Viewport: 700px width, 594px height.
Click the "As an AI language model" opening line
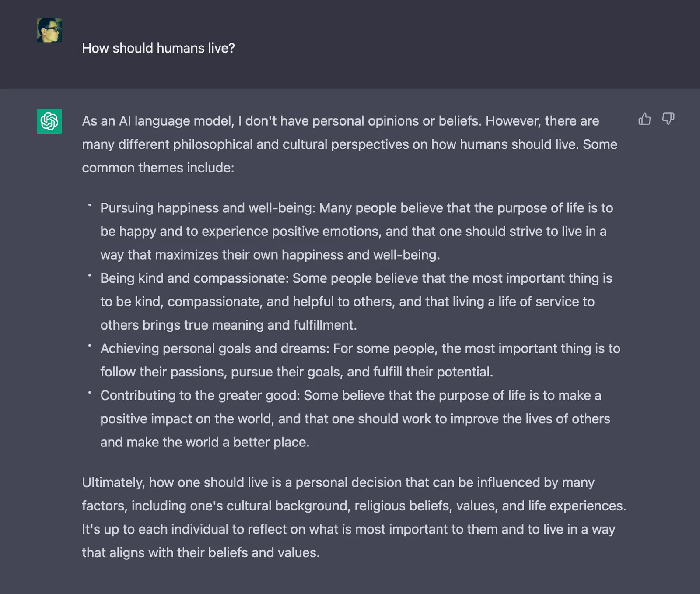(x=158, y=121)
